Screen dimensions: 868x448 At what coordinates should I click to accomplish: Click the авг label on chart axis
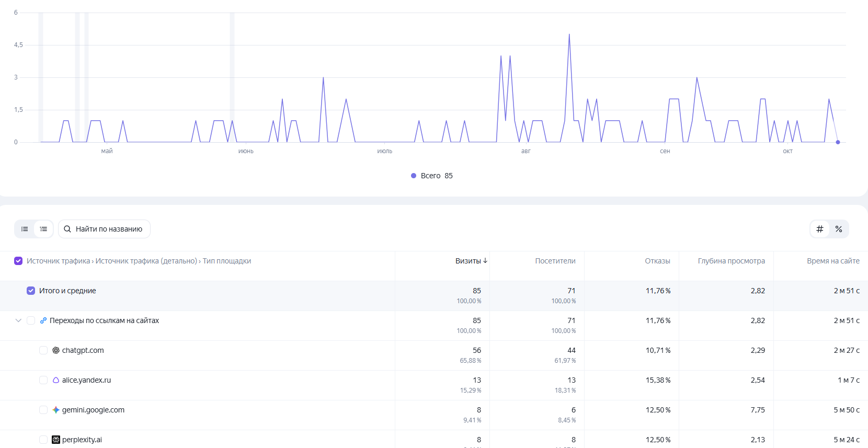pos(526,151)
